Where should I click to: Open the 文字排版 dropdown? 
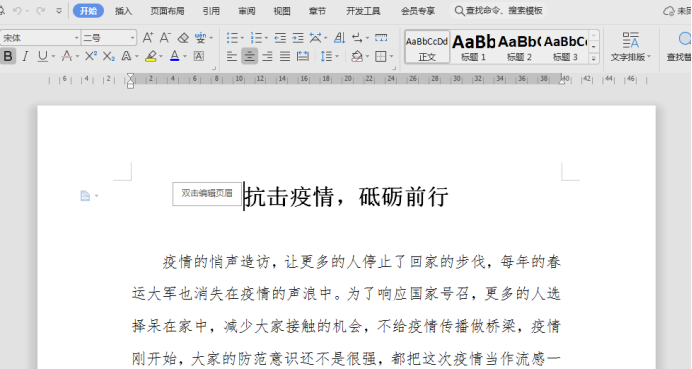coord(631,47)
